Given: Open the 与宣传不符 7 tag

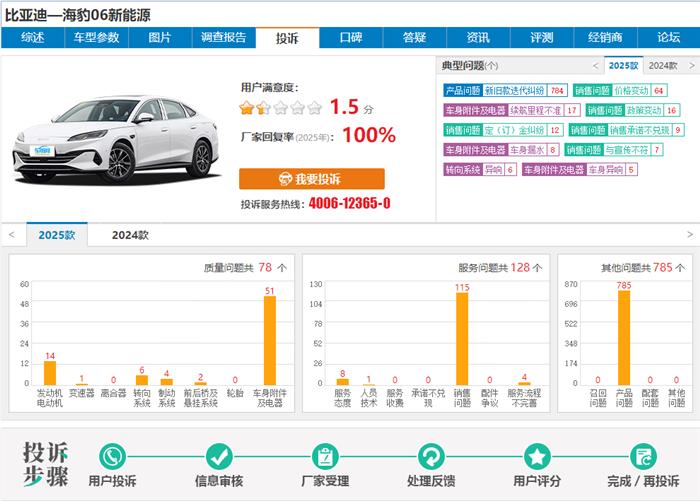Looking at the screenshot, I should [614, 150].
